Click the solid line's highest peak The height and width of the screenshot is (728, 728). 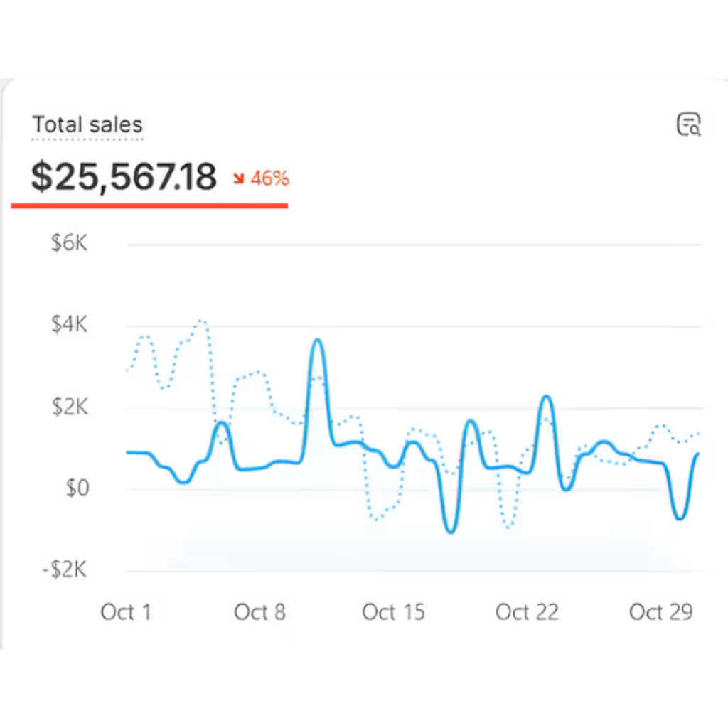[318, 341]
